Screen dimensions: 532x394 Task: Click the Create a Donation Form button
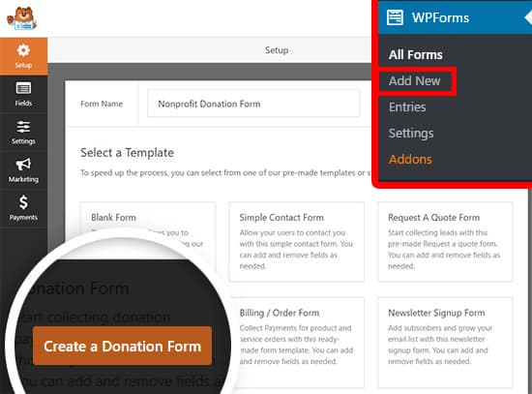(123, 347)
